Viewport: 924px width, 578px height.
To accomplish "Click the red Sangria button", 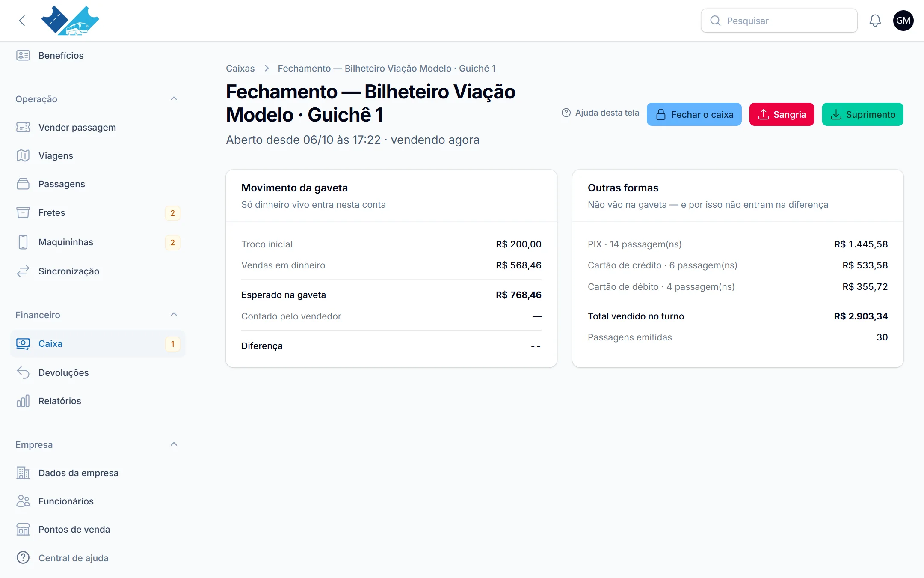I will click(x=782, y=114).
